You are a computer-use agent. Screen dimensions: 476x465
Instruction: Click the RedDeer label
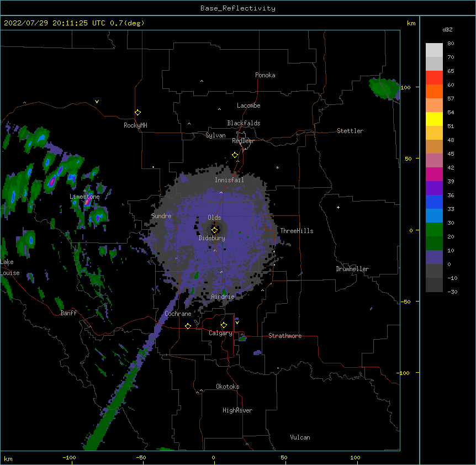tap(243, 141)
